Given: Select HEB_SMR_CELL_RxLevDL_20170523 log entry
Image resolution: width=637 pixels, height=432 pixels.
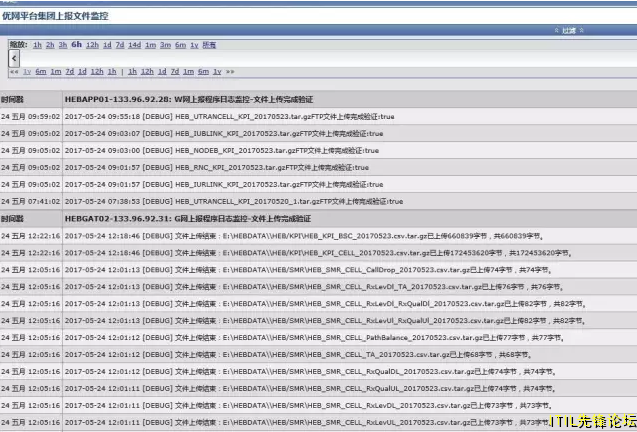Looking at the screenshot, I should (x=309, y=406).
